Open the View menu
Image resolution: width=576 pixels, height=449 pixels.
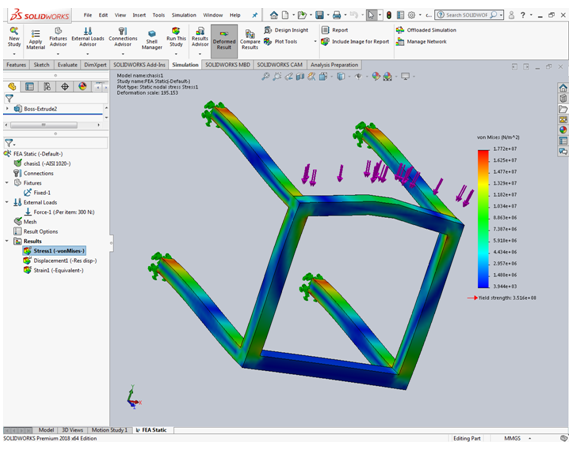tap(120, 15)
